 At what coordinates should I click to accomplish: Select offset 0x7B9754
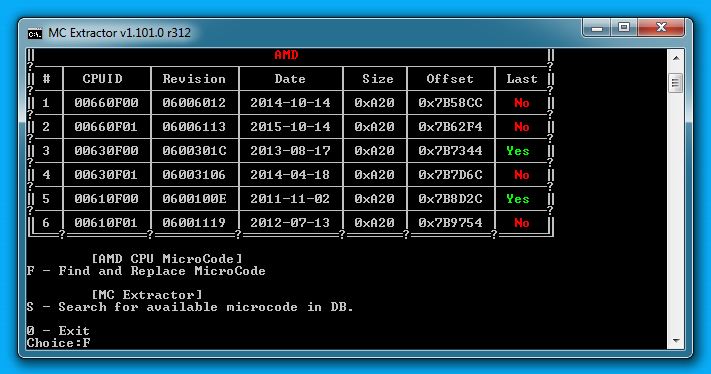(x=450, y=223)
